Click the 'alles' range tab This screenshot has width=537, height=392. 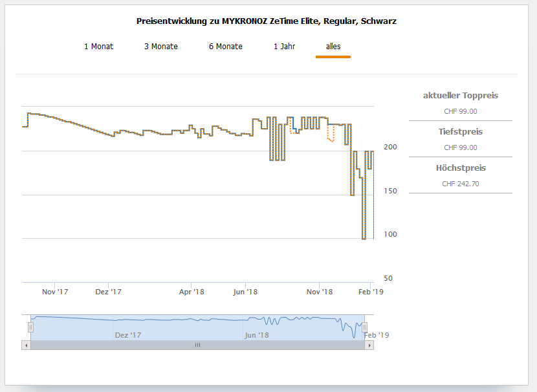[x=333, y=47]
